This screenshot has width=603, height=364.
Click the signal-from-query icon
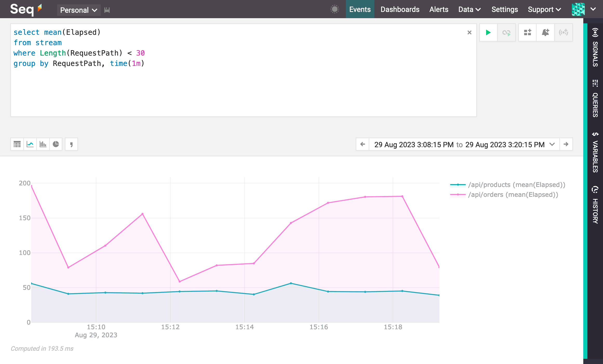point(564,32)
